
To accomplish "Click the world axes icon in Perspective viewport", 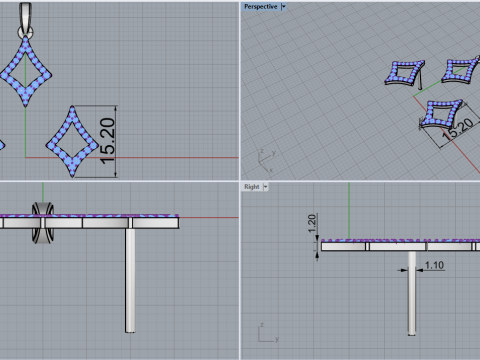I will click(267, 161).
